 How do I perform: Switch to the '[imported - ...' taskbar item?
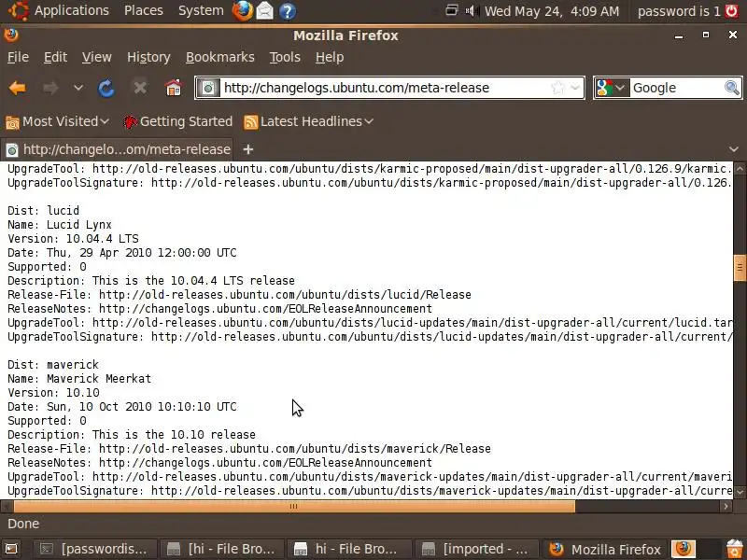476,549
